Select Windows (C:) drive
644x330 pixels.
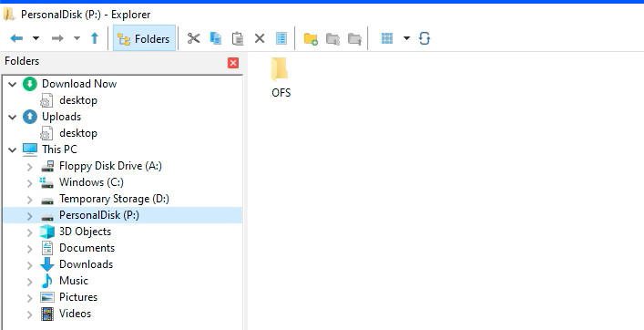click(91, 182)
